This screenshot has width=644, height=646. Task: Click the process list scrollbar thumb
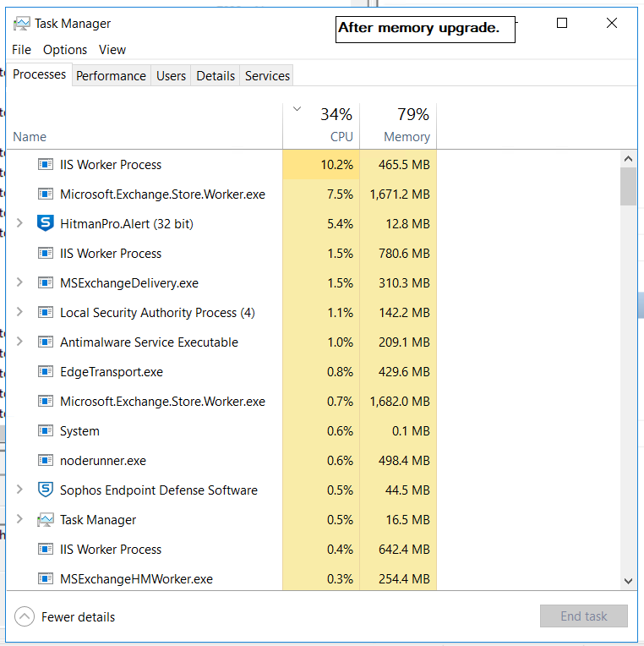click(628, 186)
